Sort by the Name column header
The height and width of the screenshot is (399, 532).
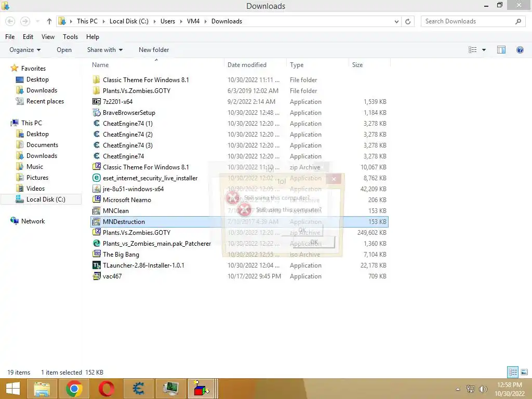(157, 64)
